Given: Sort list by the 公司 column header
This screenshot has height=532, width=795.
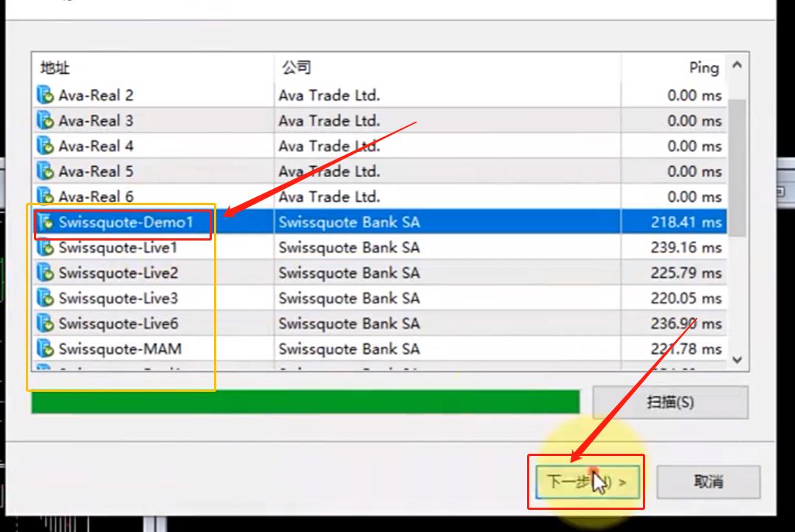Looking at the screenshot, I should pyautogui.click(x=295, y=68).
